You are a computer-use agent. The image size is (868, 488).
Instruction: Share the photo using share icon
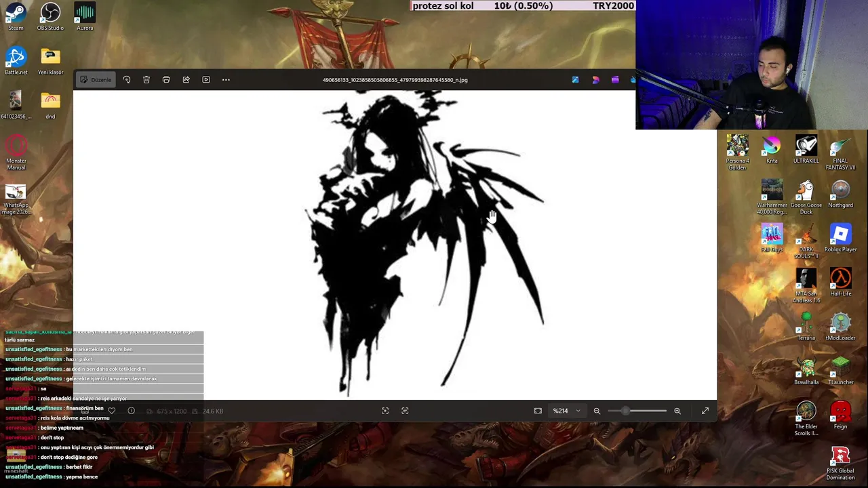[x=186, y=80]
